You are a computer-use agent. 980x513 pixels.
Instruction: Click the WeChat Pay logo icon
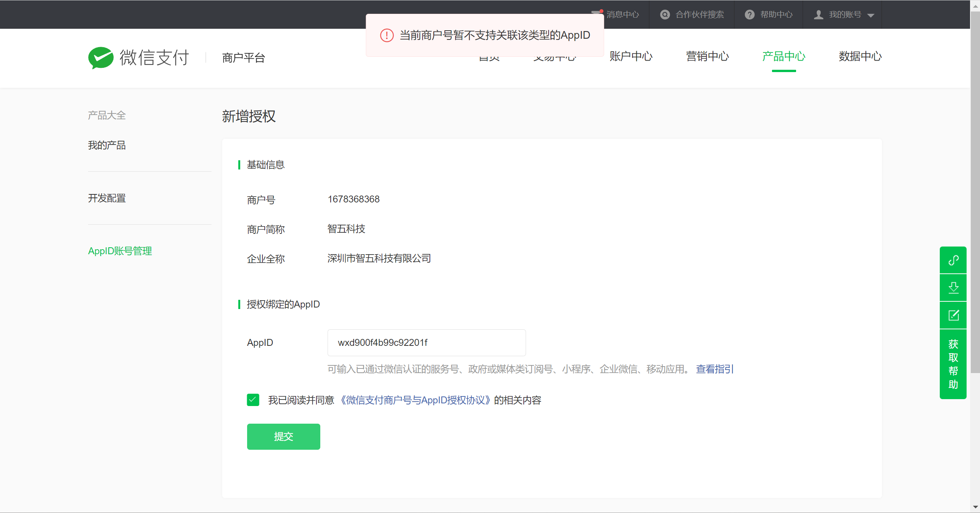[101, 58]
